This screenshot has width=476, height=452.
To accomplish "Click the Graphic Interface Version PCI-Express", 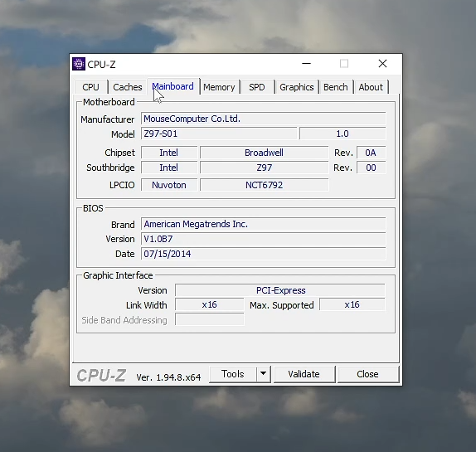I will [x=280, y=290].
